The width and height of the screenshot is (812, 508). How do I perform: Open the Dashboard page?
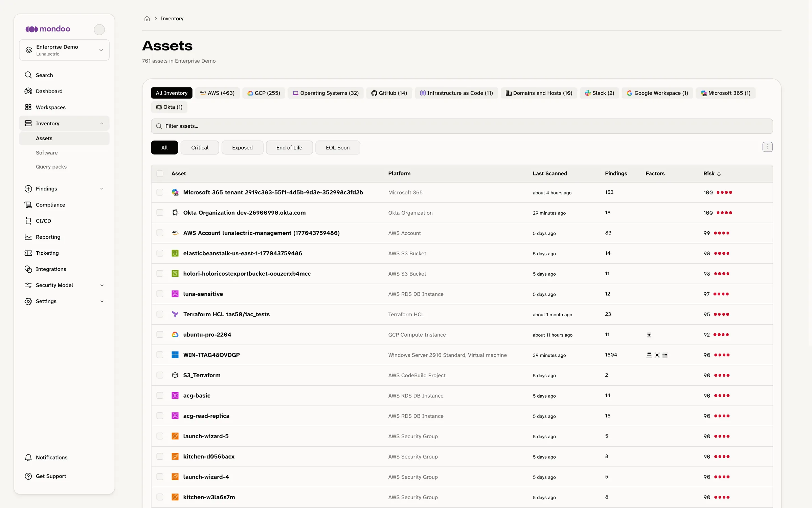[64, 91]
